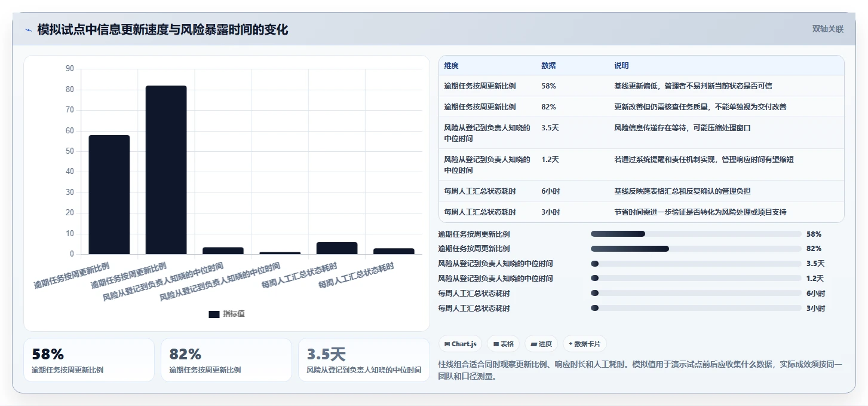This screenshot has height=406, width=868.
Task: Click the 双轴关联 tag in the header
Action: [827, 29]
